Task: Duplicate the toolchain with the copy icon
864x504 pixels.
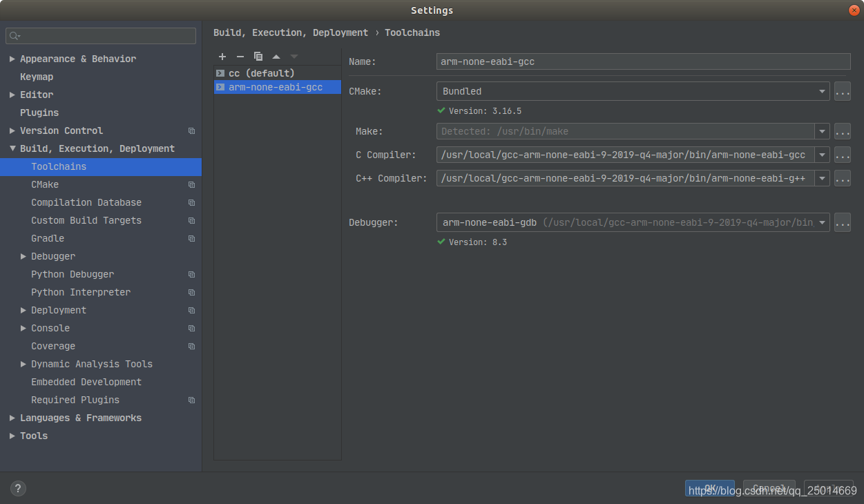Action: [258, 57]
